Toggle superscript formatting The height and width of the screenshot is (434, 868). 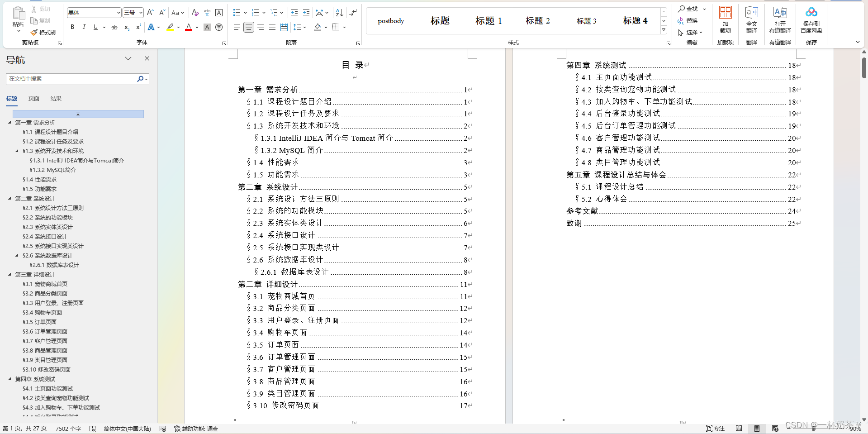[138, 27]
